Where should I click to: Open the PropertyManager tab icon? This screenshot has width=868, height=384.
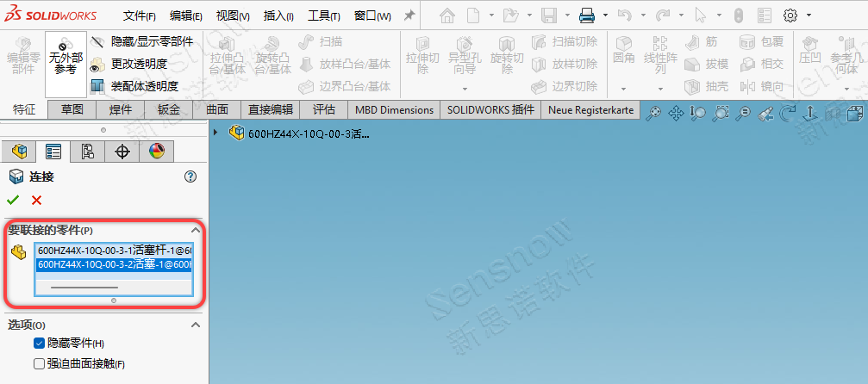coord(53,152)
